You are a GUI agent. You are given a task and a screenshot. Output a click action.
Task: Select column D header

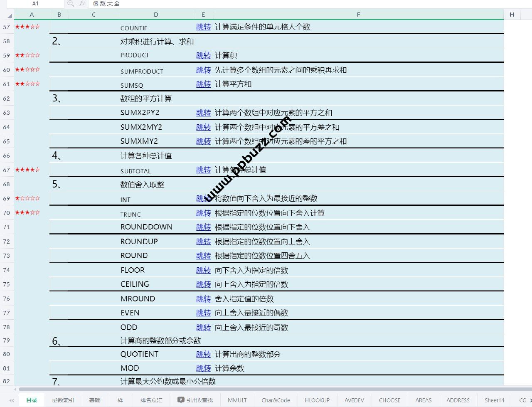pos(156,15)
